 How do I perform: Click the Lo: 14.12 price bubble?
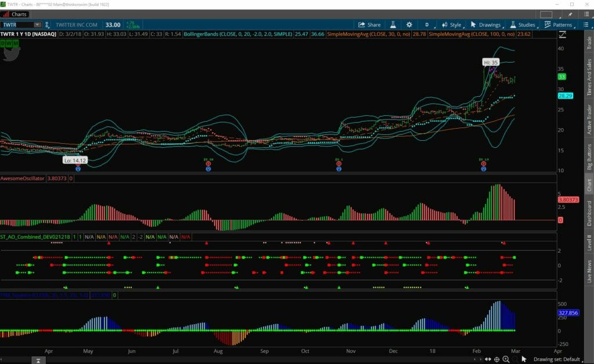pos(75,161)
